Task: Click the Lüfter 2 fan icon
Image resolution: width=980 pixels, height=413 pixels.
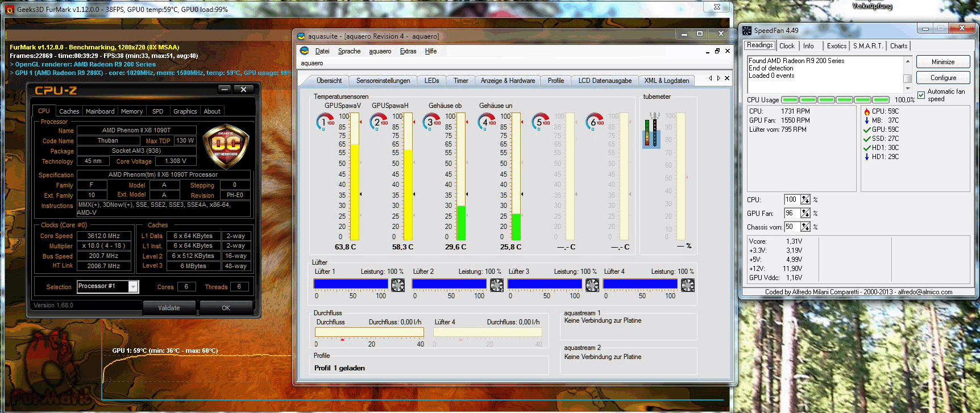Action: tap(497, 285)
